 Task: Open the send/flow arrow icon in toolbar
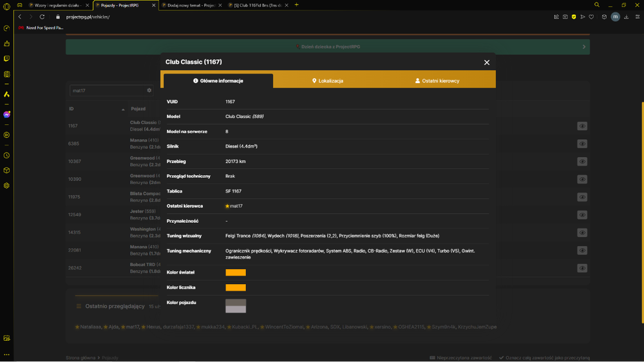[x=583, y=17]
